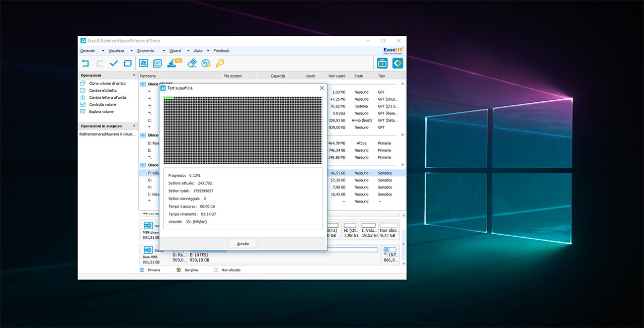Viewport: 644px width, 328px height.
Task: Select the unallocated 9,77 GB block
Action: pyautogui.click(x=389, y=230)
